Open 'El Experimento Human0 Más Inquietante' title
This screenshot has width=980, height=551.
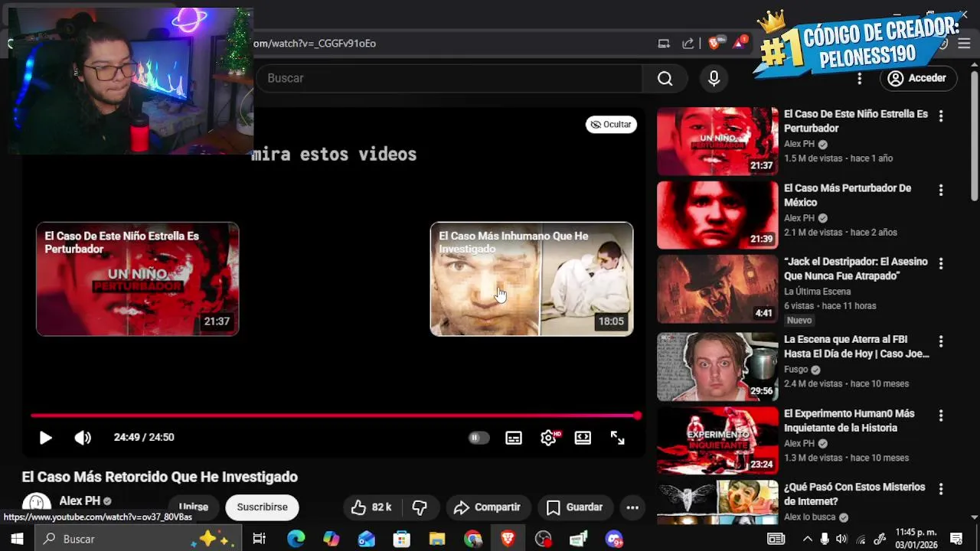coord(849,421)
